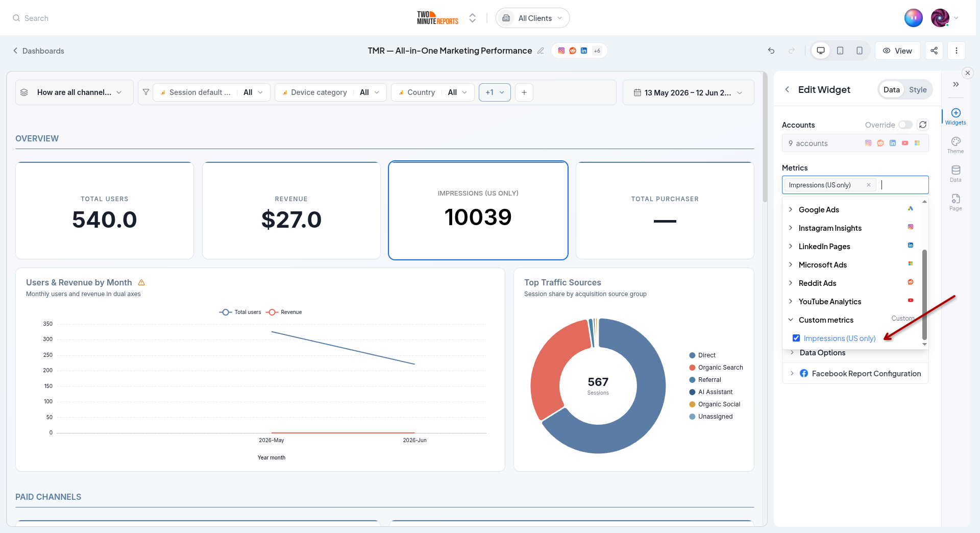Toggle Total users legend series
The width and height of the screenshot is (980, 533).
tap(240, 312)
